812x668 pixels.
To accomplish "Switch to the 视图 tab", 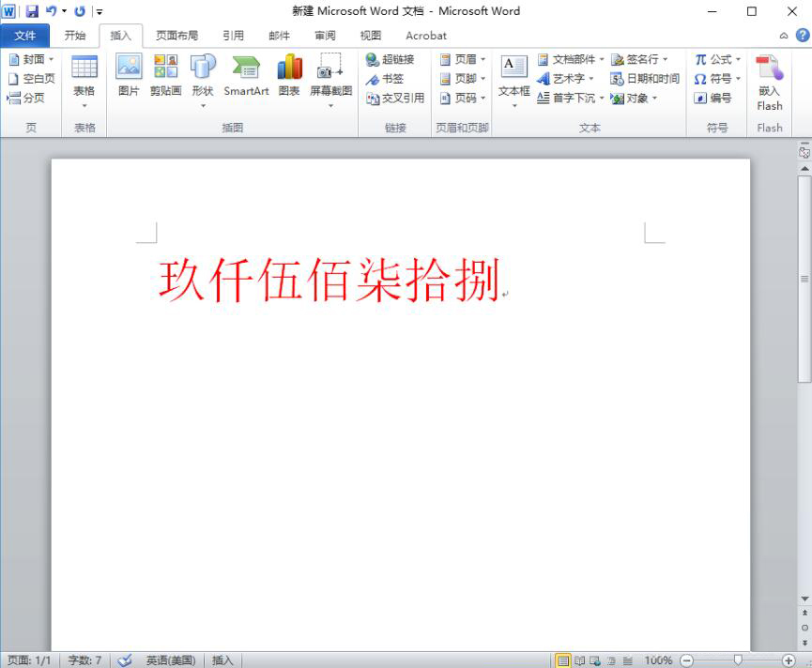I will (370, 36).
